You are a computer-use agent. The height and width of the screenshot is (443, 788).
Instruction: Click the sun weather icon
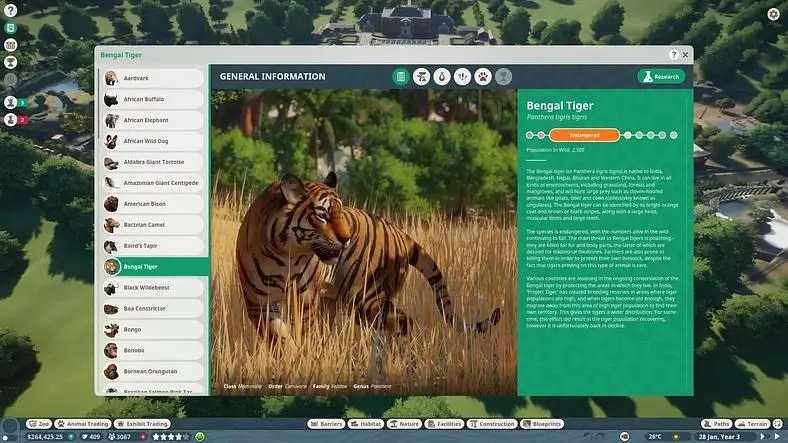coord(676,436)
